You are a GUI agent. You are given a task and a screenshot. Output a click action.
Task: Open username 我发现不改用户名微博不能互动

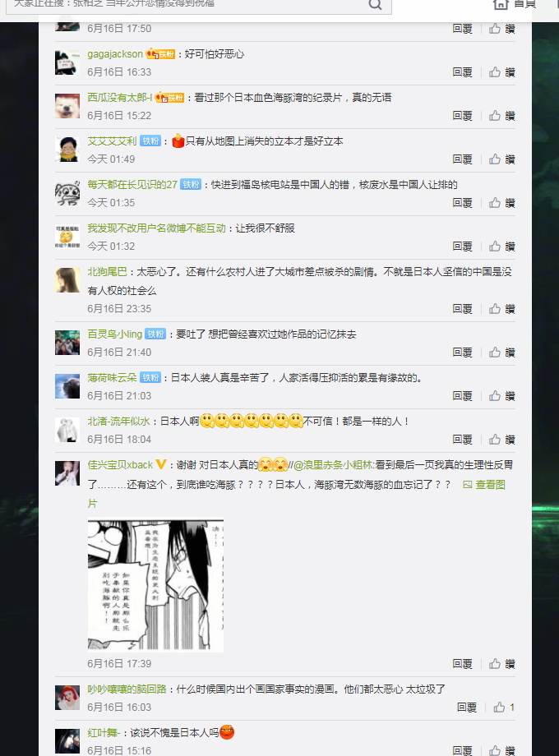(x=157, y=228)
